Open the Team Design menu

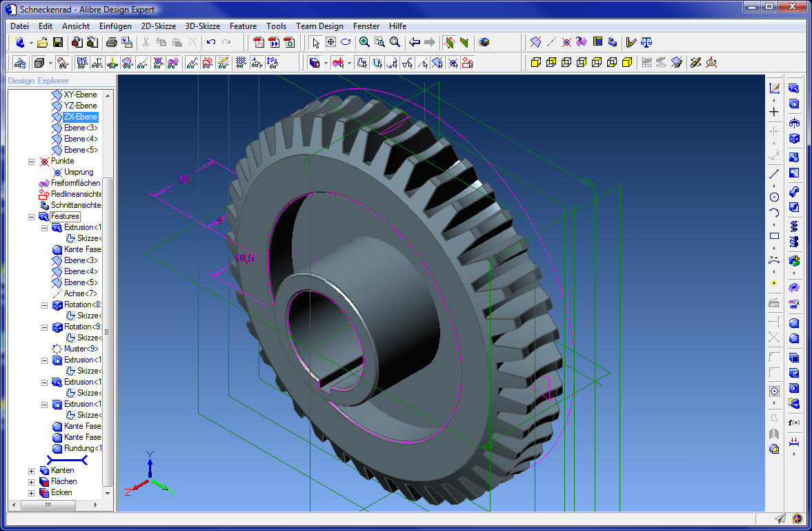coord(319,26)
